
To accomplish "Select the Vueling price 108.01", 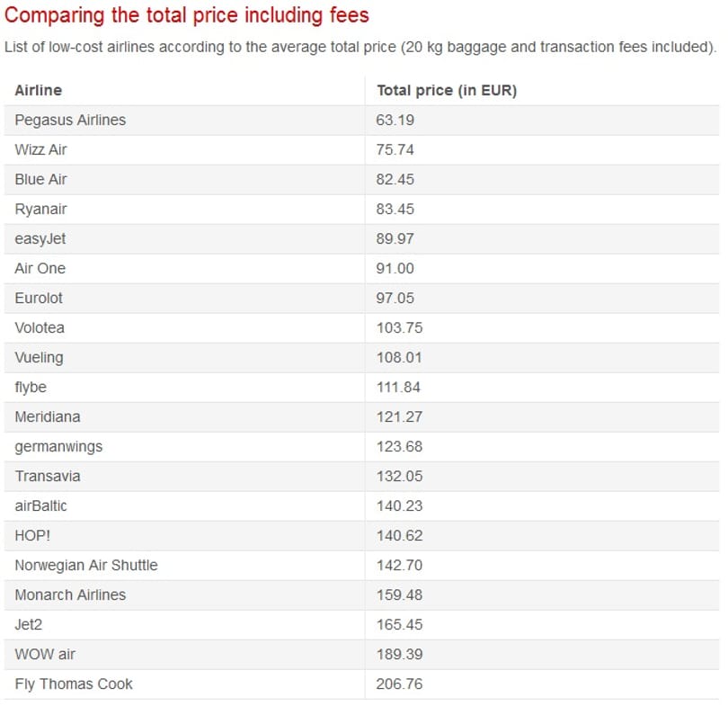I will [x=399, y=358].
